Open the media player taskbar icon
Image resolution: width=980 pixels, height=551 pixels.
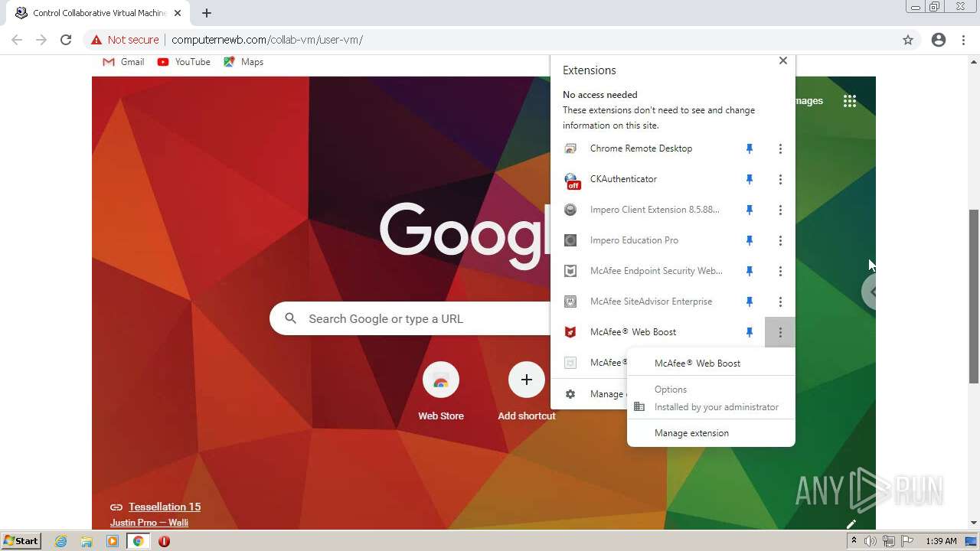click(x=113, y=541)
